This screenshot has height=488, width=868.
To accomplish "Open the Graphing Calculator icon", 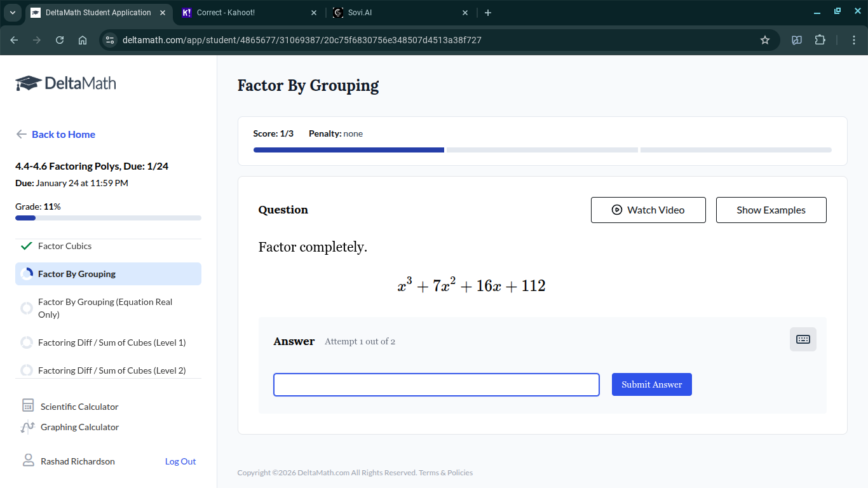I will pyautogui.click(x=28, y=427).
